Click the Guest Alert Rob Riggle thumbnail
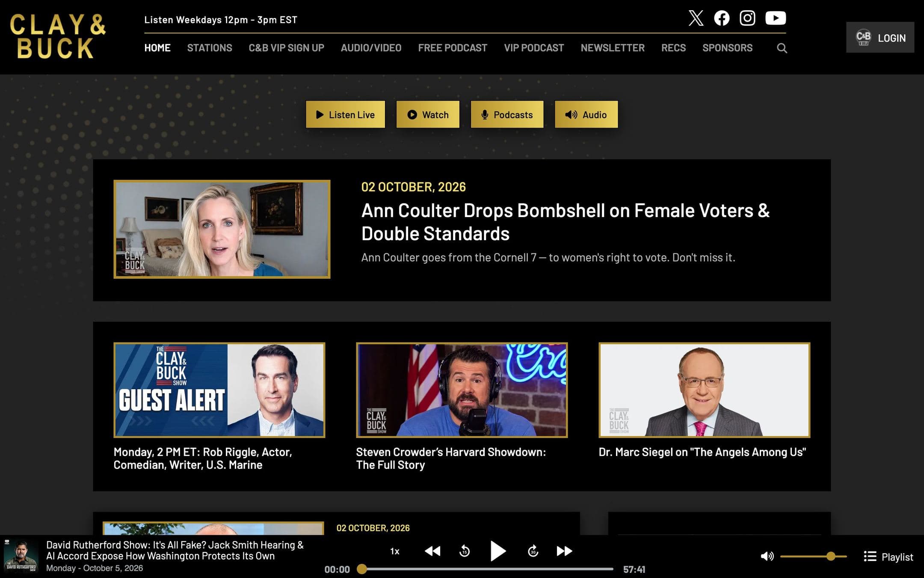924x578 pixels. [x=219, y=390]
